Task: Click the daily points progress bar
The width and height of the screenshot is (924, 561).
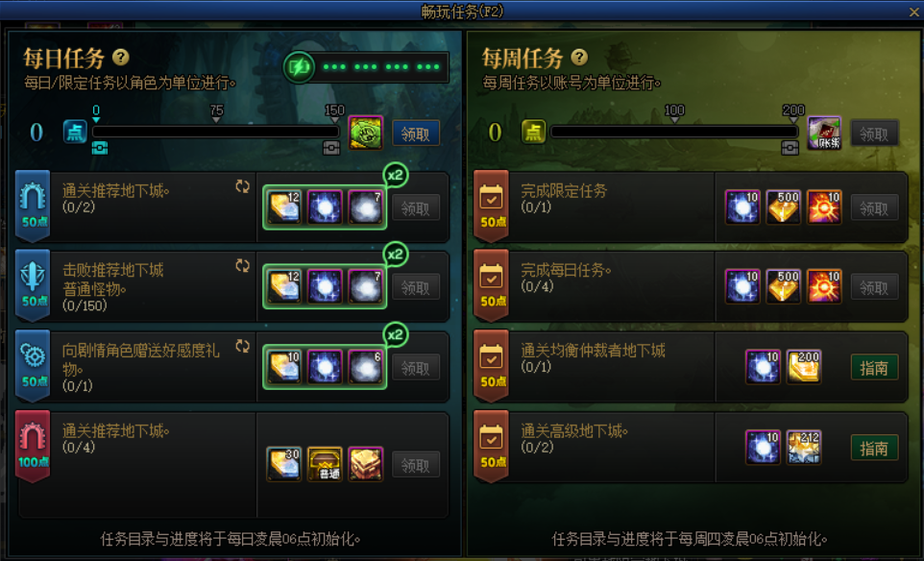Action: [216, 132]
